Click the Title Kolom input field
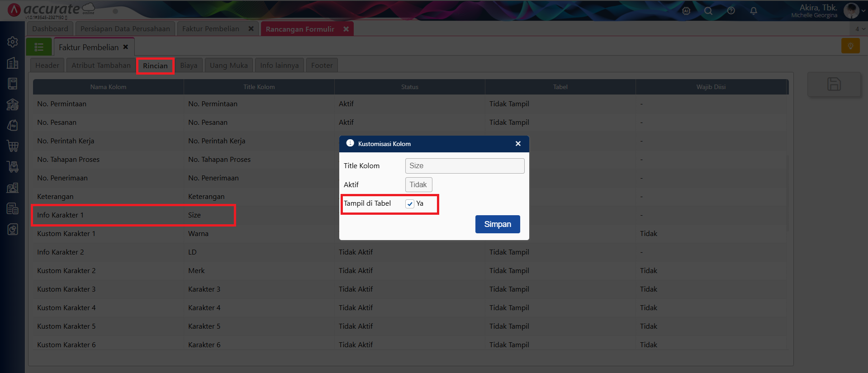The width and height of the screenshot is (868, 373). pyautogui.click(x=465, y=166)
